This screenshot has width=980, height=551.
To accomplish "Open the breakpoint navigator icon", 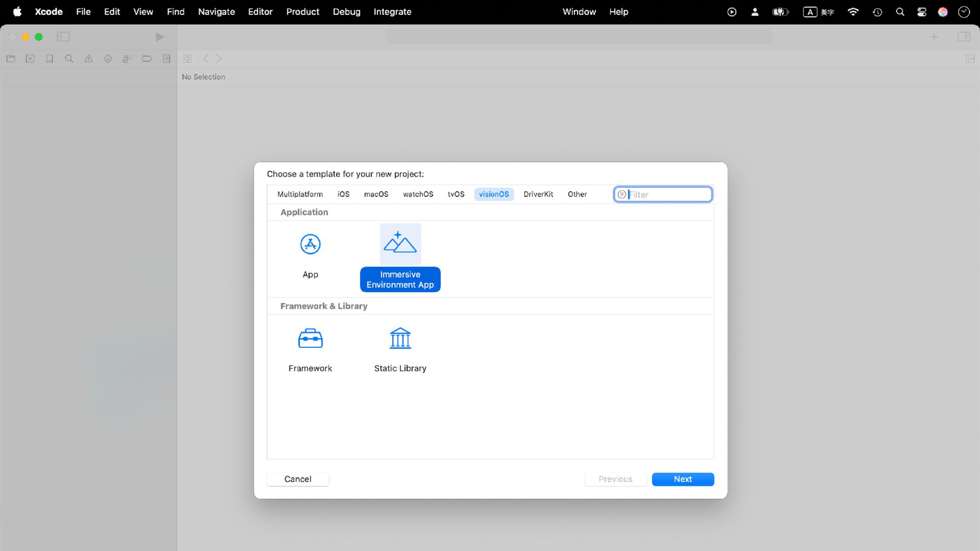I will click(146, 59).
